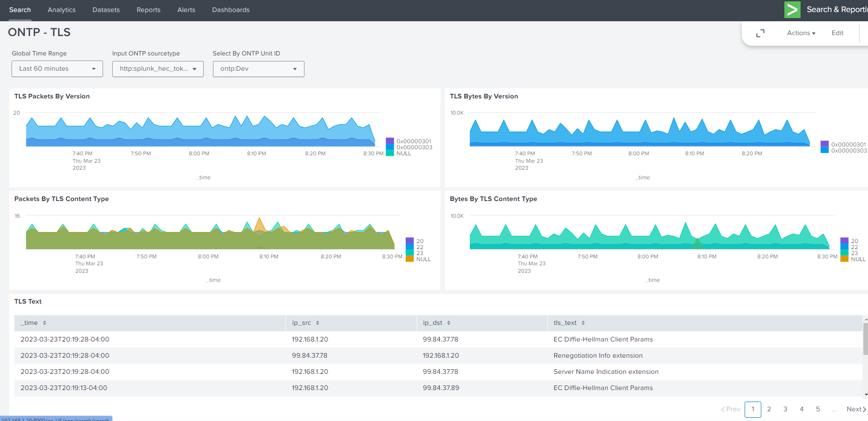Click first row's EC Diffie-Hellman Client Params cell

(x=603, y=340)
